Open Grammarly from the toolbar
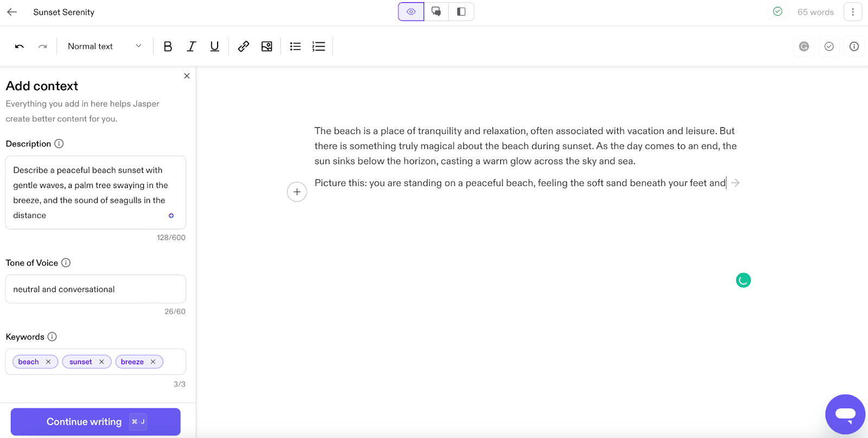Image resolution: width=868 pixels, height=438 pixels. [x=804, y=47]
